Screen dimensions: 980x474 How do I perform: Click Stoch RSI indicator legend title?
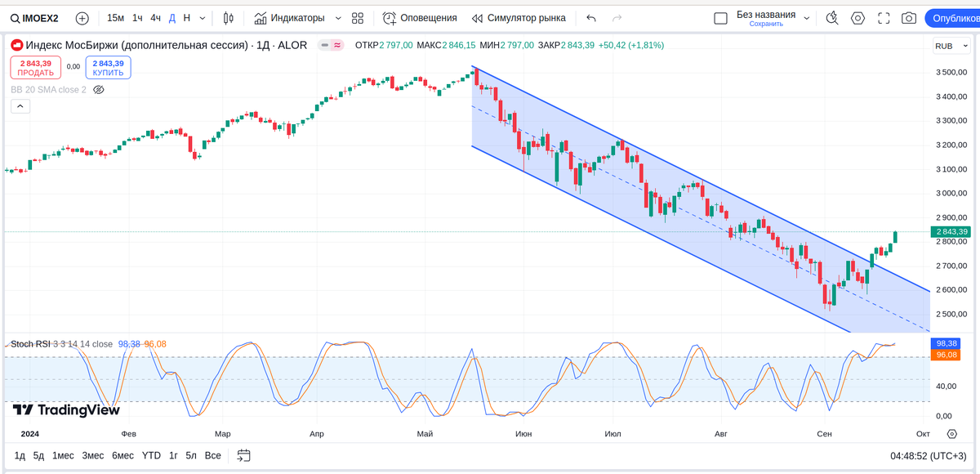[29, 344]
